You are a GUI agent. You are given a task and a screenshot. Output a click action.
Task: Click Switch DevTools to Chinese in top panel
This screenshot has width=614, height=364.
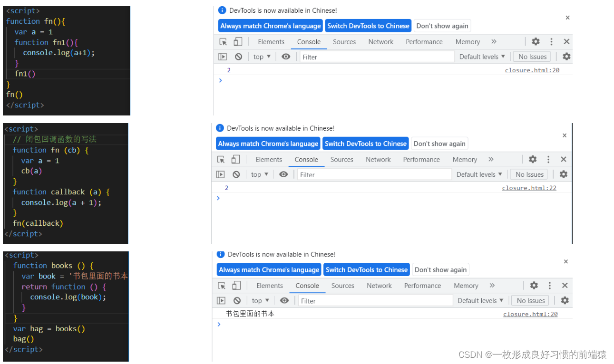[368, 26]
